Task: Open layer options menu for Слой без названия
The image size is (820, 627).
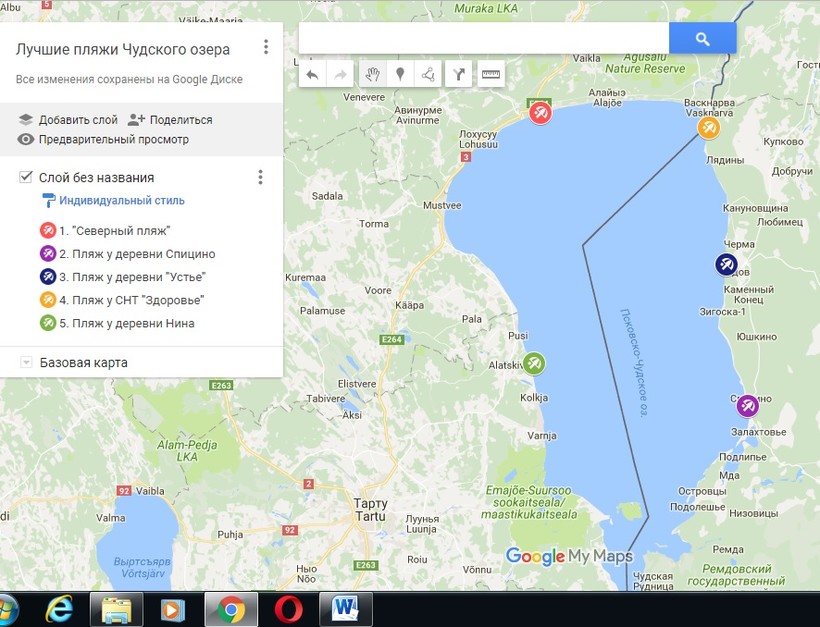Action: [260, 177]
